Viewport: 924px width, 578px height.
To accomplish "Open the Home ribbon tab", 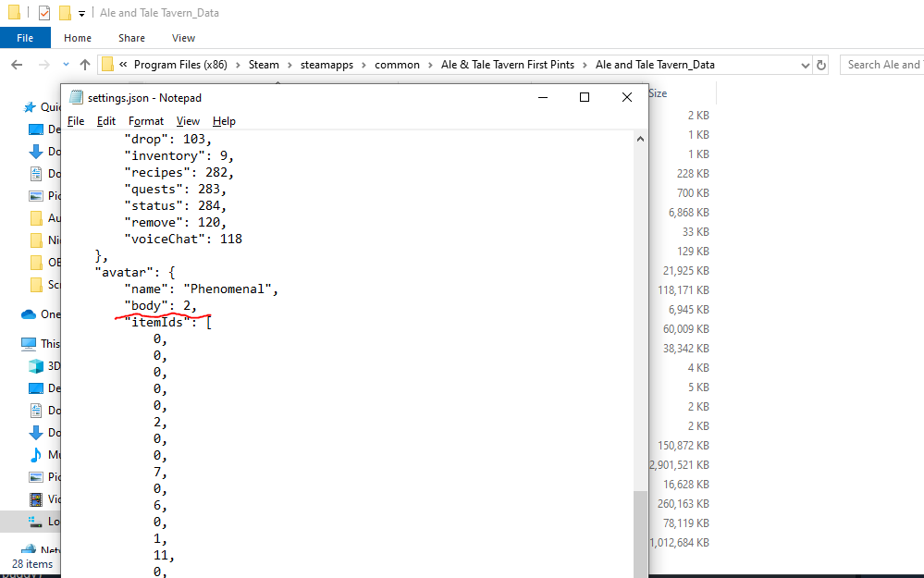I will click(78, 38).
